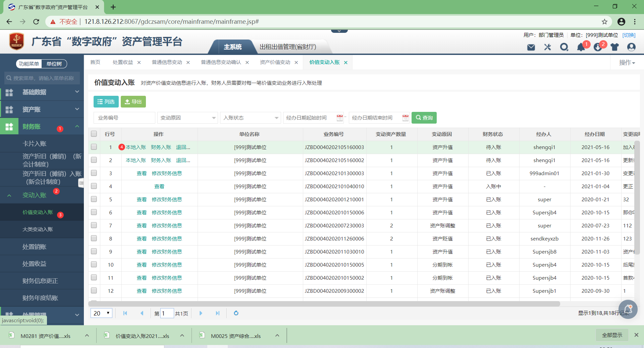
Task: Click 本地入账 link in row 2
Action: [x=136, y=160]
